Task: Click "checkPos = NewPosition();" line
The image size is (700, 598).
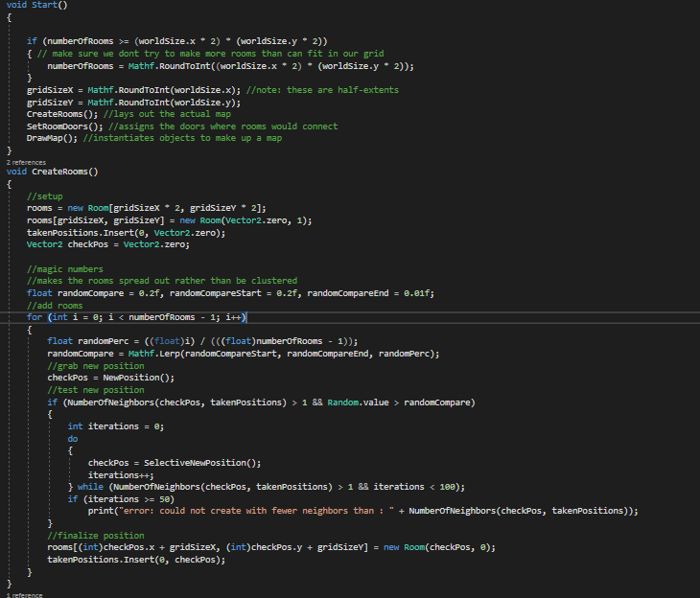Action: coord(110,378)
